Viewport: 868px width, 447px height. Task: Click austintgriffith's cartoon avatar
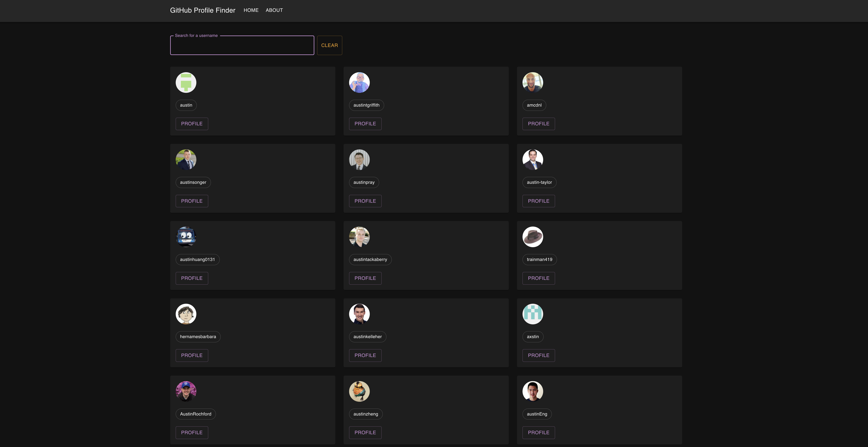pyautogui.click(x=359, y=83)
